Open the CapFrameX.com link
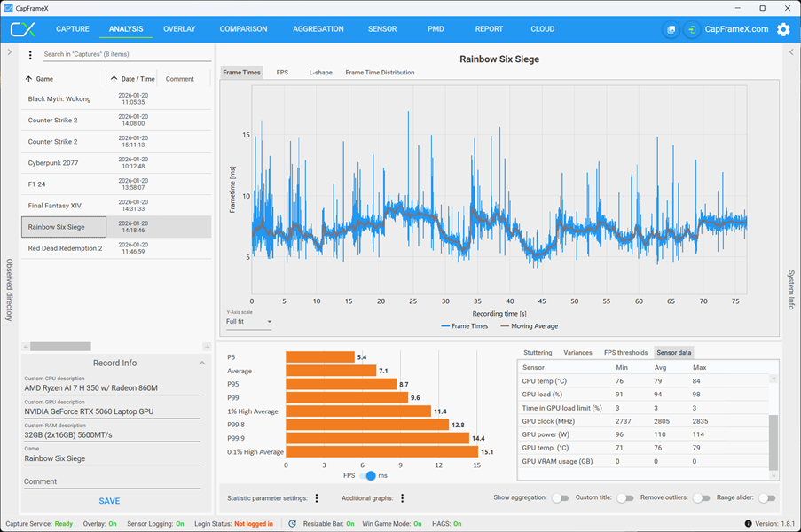Screen dimensions: 801x532 pos(736,29)
